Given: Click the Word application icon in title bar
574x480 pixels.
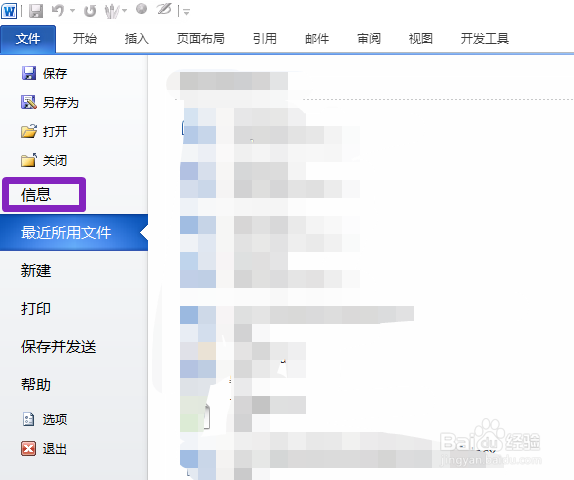Looking at the screenshot, I should [9, 11].
